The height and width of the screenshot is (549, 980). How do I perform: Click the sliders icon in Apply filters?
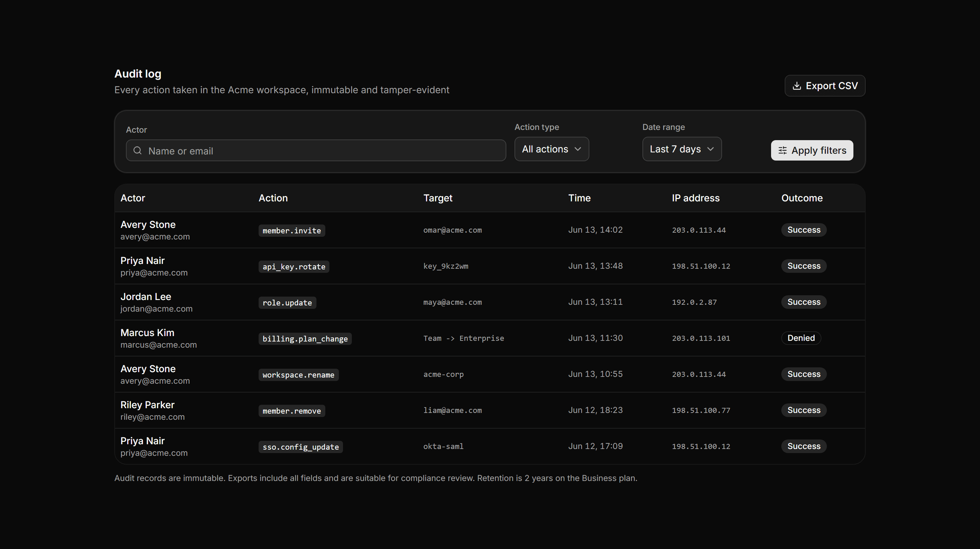pos(783,151)
